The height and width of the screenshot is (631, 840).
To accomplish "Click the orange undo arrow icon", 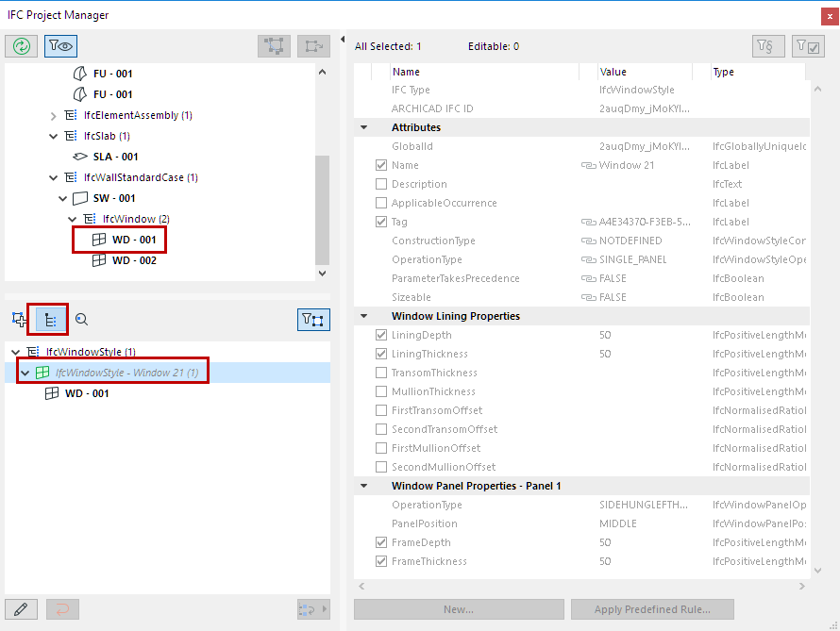I will [62, 609].
